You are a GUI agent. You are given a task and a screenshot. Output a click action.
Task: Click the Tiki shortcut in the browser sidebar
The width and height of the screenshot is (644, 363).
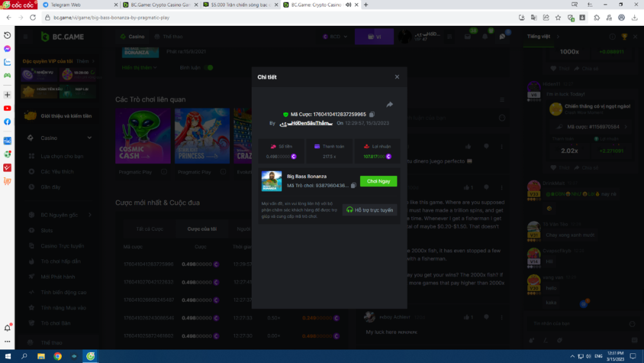[x=7, y=141]
